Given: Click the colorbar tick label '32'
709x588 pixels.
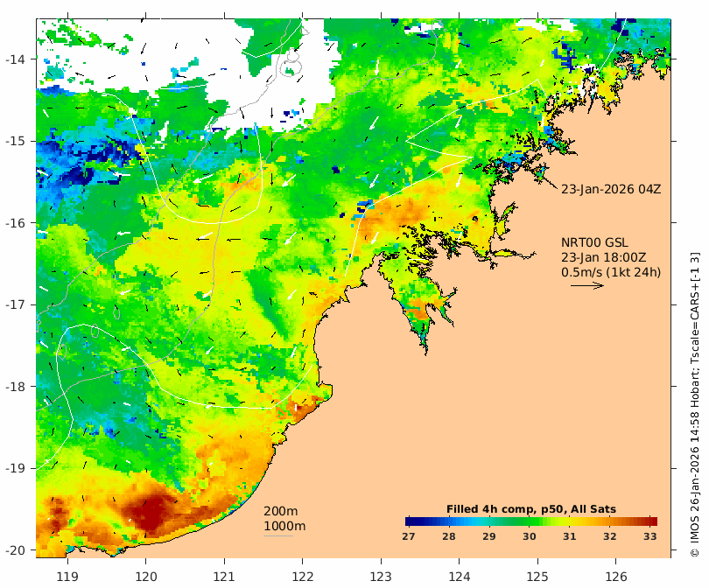Looking at the screenshot, I should (x=609, y=536).
